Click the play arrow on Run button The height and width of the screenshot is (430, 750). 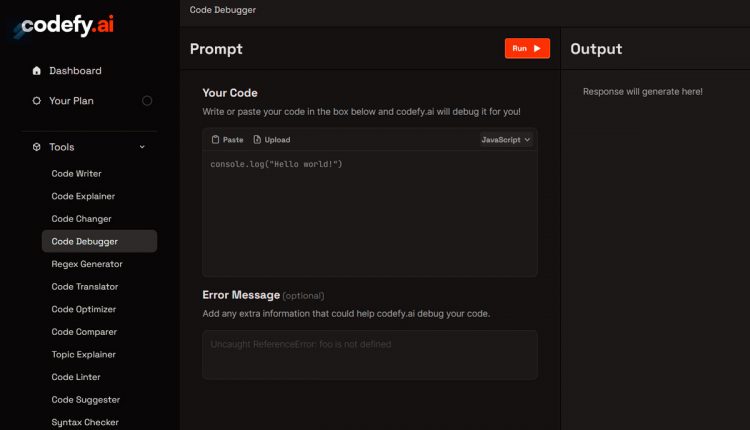click(x=537, y=48)
